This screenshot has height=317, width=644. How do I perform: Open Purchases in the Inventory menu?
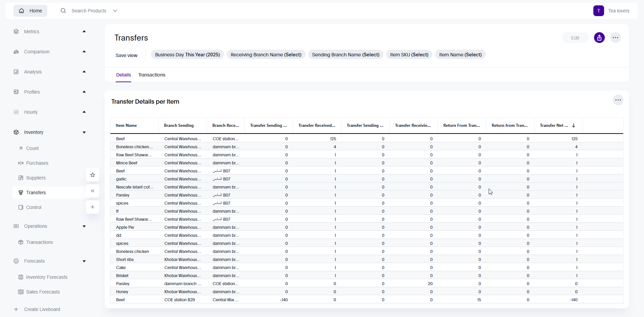click(x=37, y=163)
